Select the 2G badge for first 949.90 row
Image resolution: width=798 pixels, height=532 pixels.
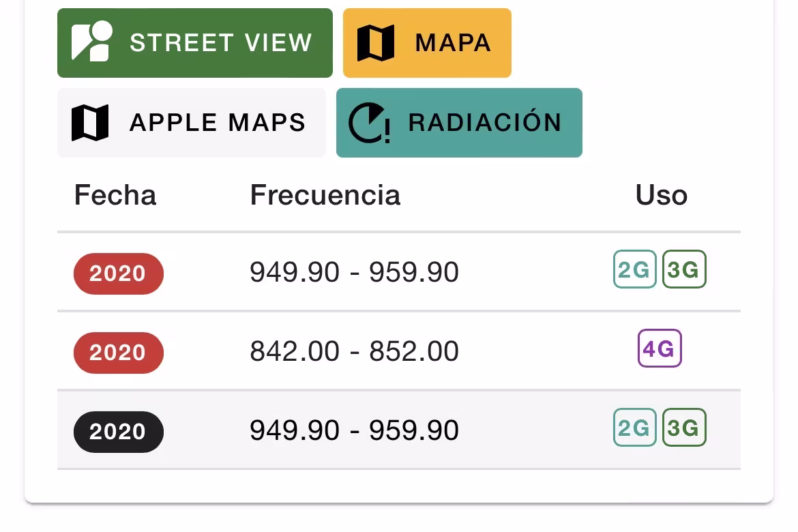(x=634, y=269)
